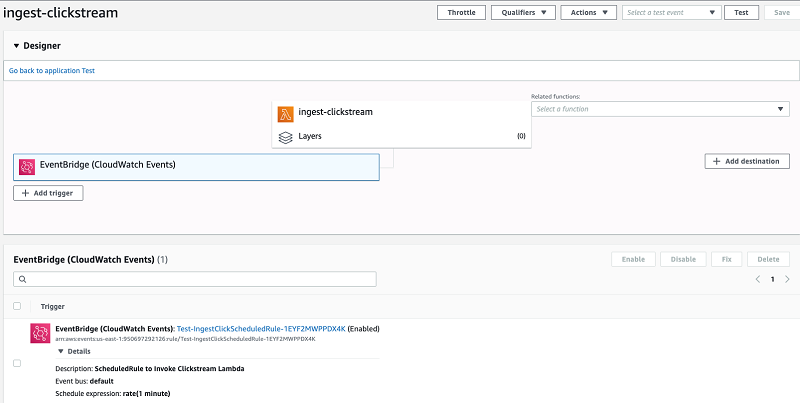Click the Layers row in the function card

coord(402,136)
